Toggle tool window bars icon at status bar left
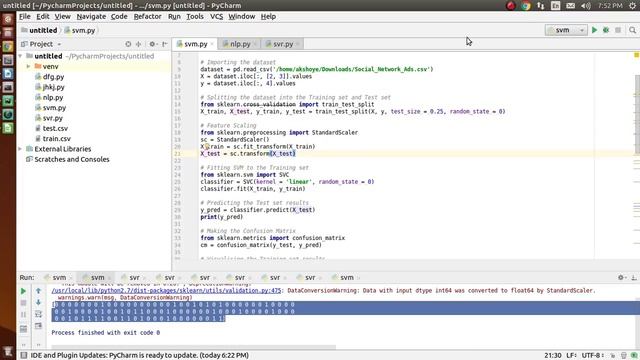 click(x=24, y=356)
